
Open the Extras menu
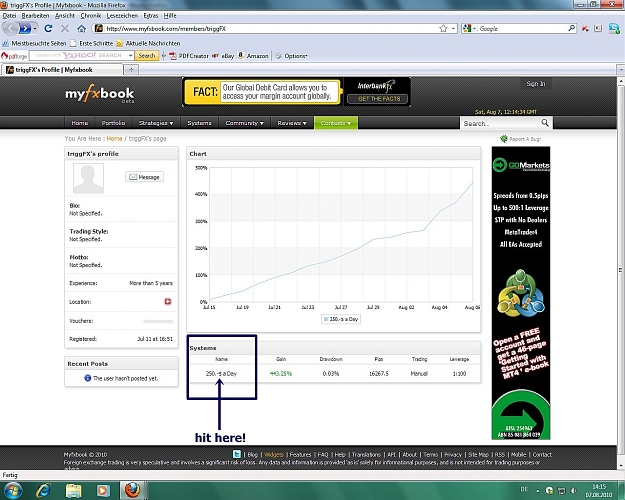tap(151, 16)
